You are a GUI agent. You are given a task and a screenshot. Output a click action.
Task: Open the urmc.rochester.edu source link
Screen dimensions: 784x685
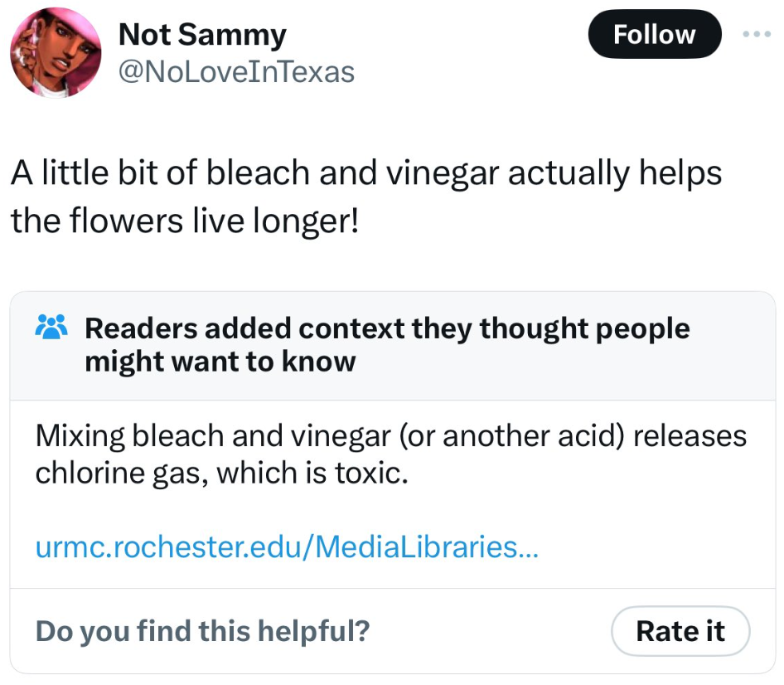pos(287,547)
